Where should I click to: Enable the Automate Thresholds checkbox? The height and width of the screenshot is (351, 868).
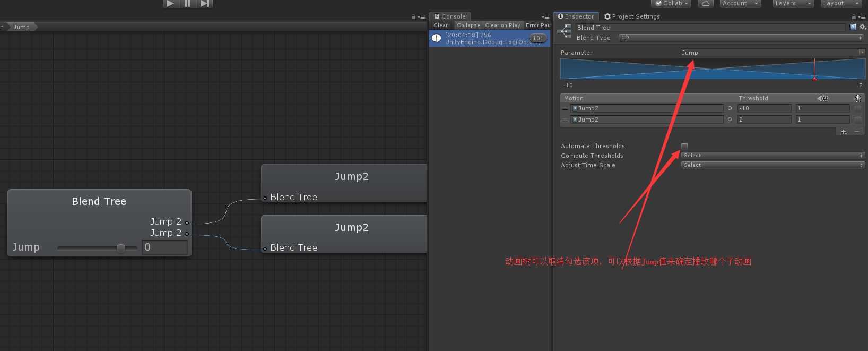(684, 146)
